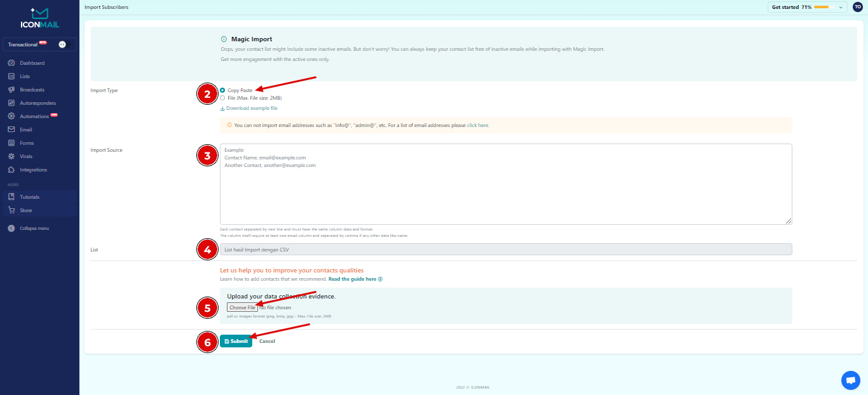Select the File import type option
This screenshot has height=395, width=868.
[222, 98]
